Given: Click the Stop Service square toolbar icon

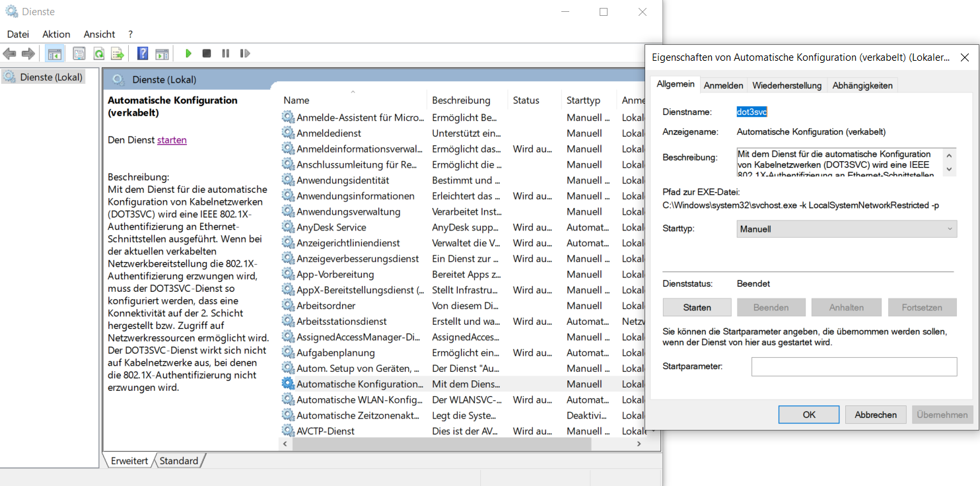Looking at the screenshot, I should point(207,53).
